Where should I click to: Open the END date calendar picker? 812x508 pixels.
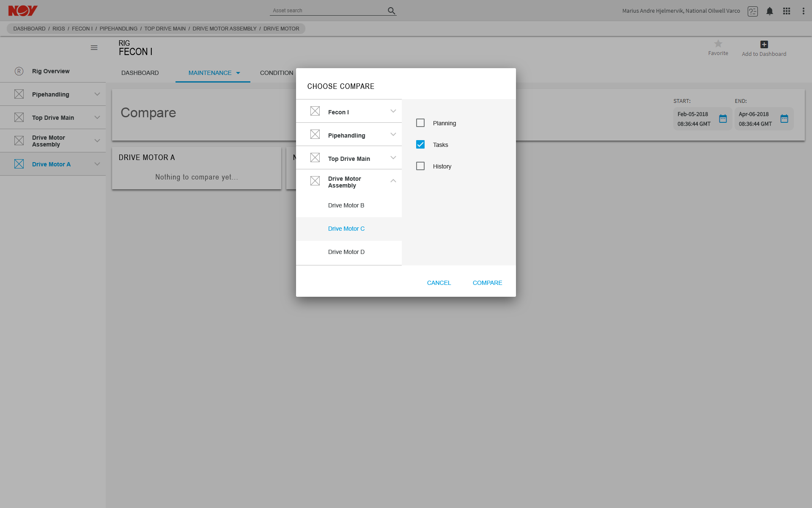(x=785, y=119)
